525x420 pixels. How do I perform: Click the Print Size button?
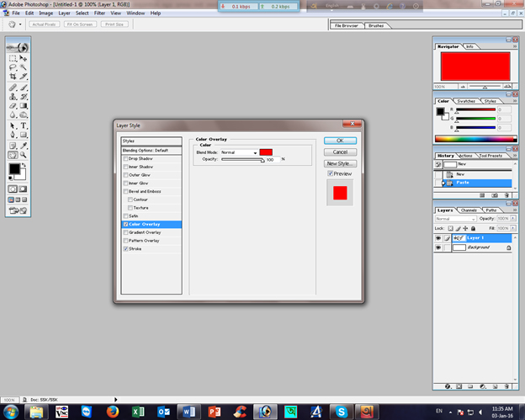[114, 24]
